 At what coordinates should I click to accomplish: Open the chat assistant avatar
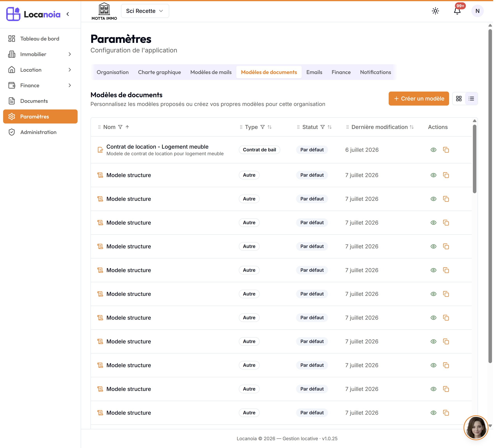point(476,428)
